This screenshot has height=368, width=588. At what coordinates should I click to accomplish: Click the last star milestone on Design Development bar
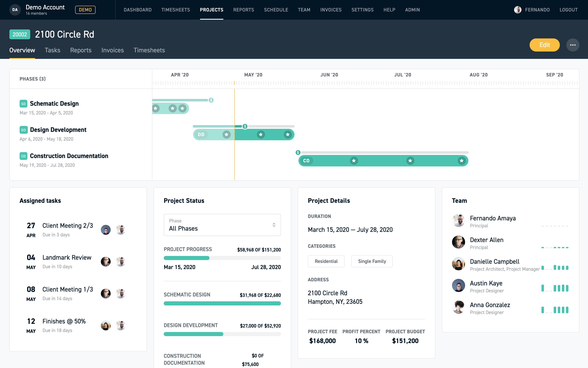point(288,135)
